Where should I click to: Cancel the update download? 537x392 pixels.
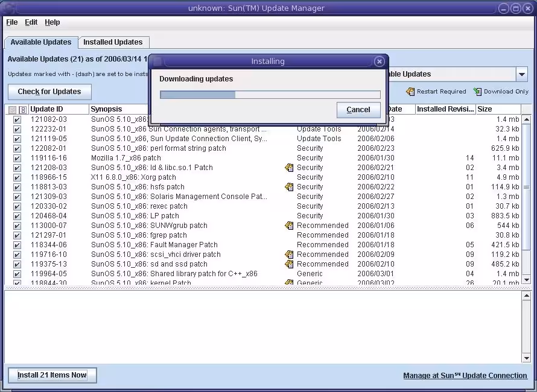tap(358, 110)
